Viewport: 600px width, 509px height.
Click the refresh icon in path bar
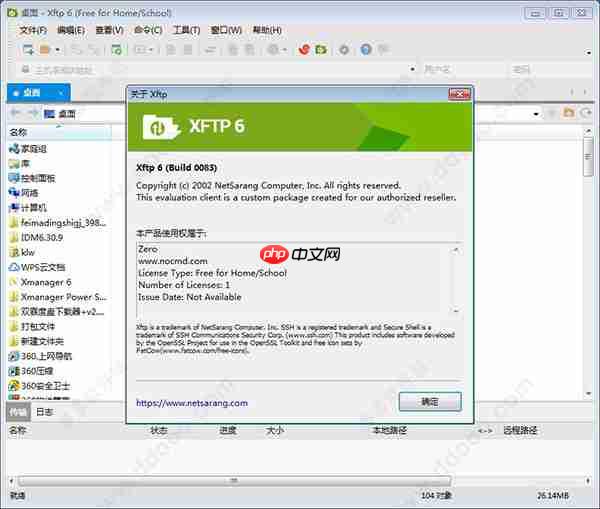(586, 113)
